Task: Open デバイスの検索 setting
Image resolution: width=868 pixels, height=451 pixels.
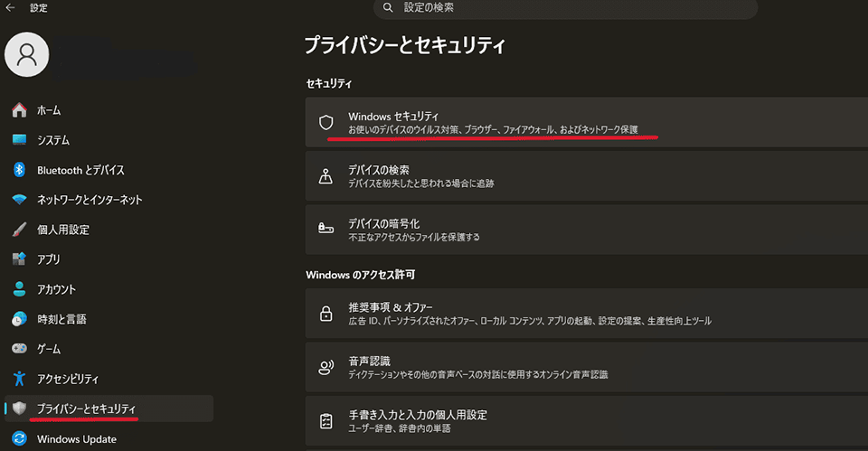Action: click(x=587, y=176)
